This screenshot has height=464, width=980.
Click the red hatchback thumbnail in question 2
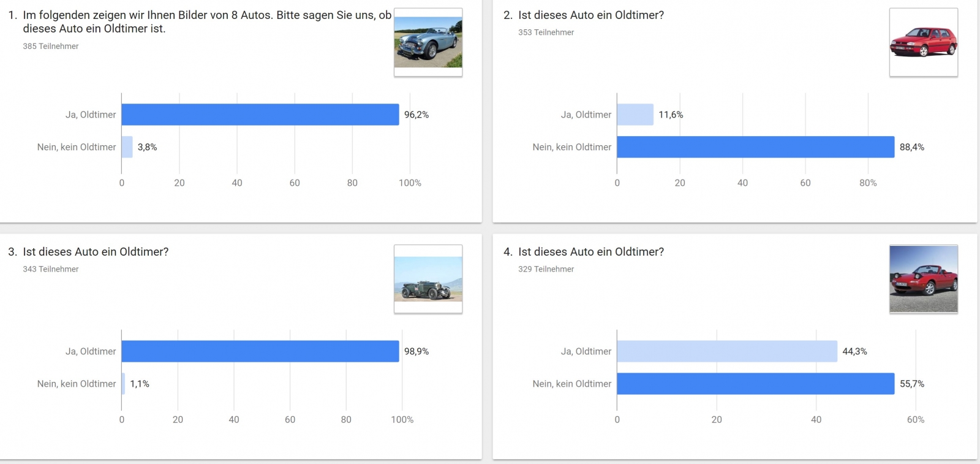(923, 42)
